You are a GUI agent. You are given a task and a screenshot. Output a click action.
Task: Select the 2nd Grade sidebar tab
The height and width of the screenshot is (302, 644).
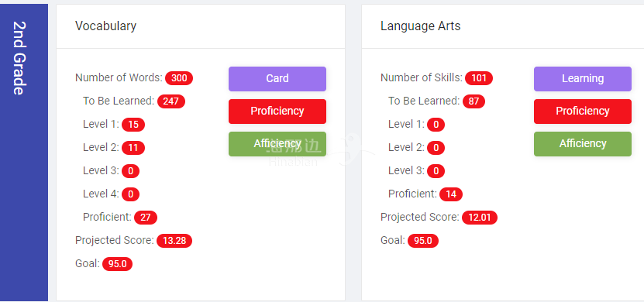click(24, 153)
